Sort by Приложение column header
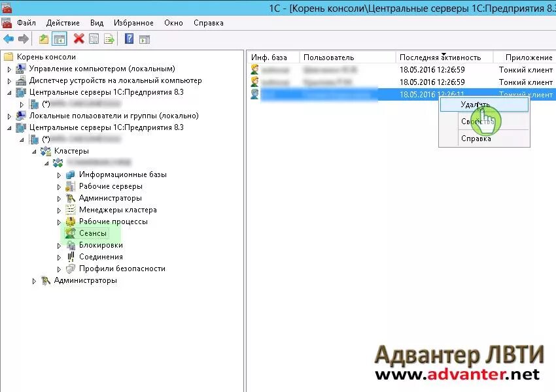The image size is (556, 392). (x=525, y=57)
